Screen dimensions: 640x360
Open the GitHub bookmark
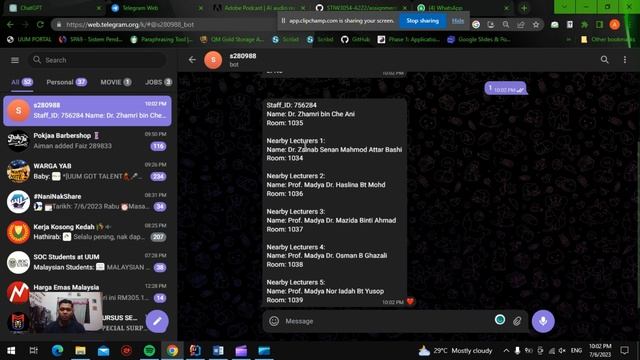(355, 40)
